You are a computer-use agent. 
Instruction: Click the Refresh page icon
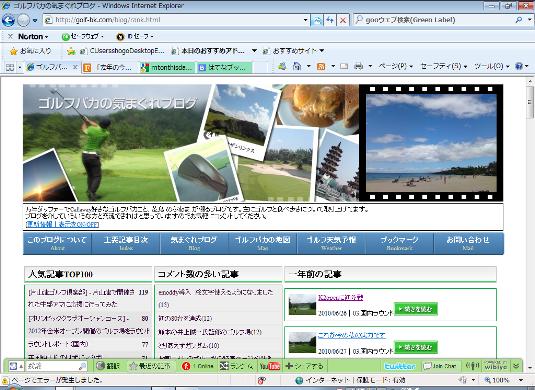tap(330, 20)
